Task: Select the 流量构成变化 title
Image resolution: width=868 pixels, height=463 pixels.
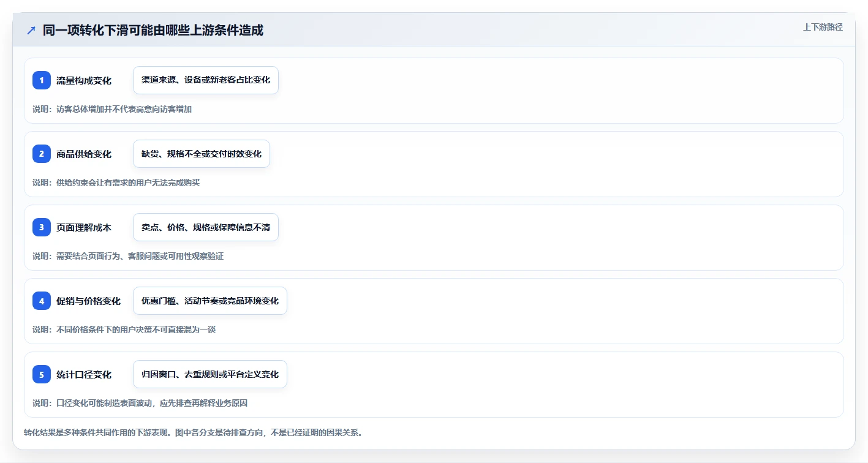Action: pos(84,80)
